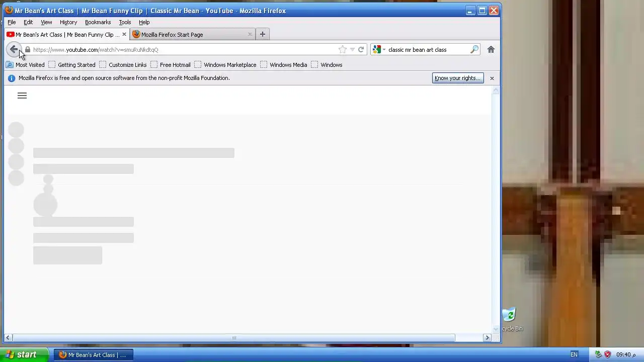This screenshot has width=644, height=362.
Task: Open the File menu
Action: pos(12,22)
